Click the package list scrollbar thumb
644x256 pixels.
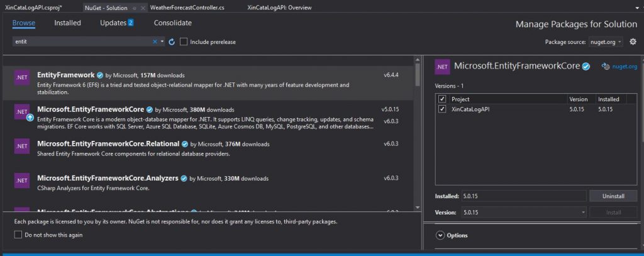418,75
